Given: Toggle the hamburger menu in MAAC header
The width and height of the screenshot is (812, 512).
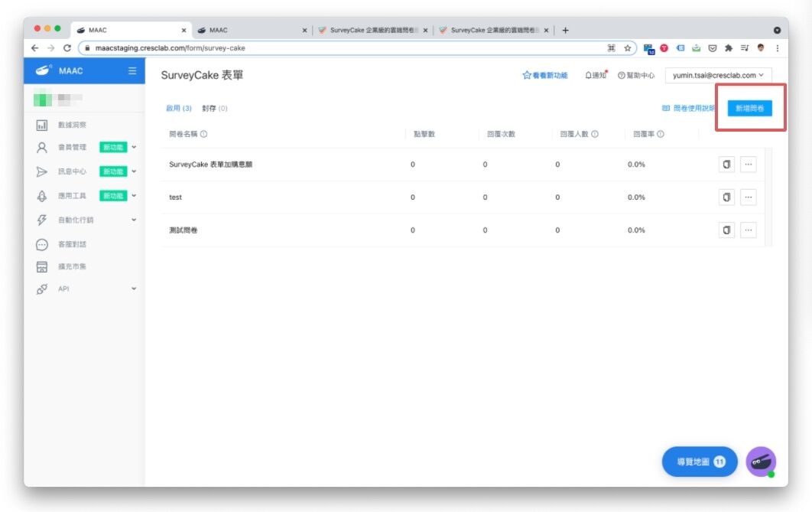Looking at the screenshot, I should 132,71.
